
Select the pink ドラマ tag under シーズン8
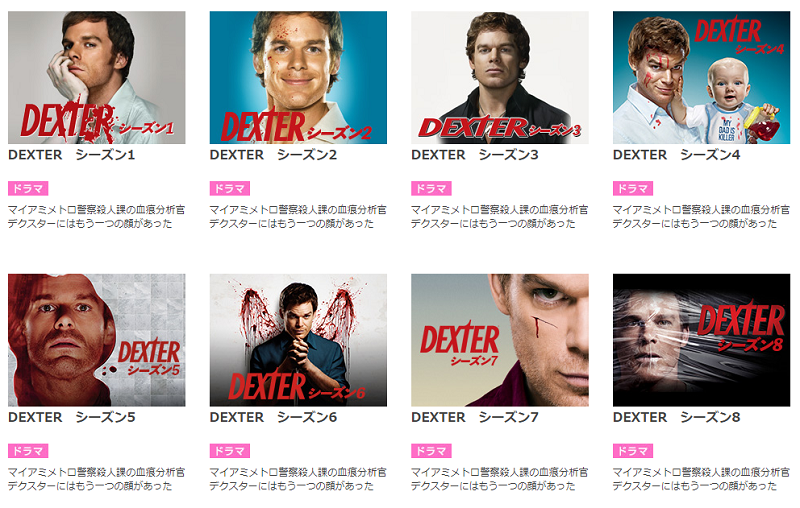tap(633, 451)
